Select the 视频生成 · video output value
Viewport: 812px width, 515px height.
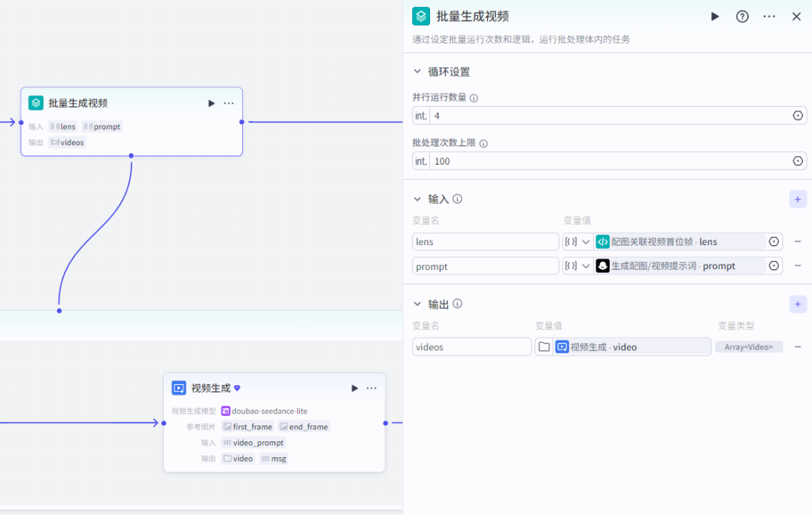(x=632, y=347)
